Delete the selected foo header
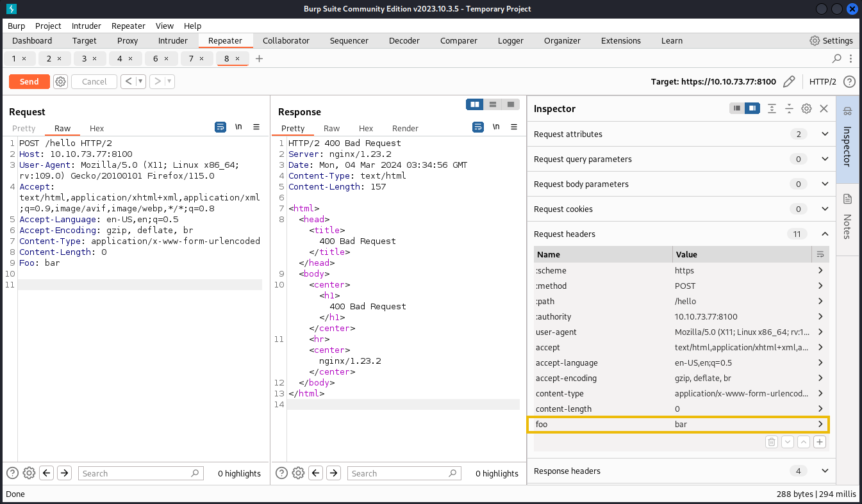The height and width of the screenshot is (504, 862). pyautogui.click(x=772, y=442)
